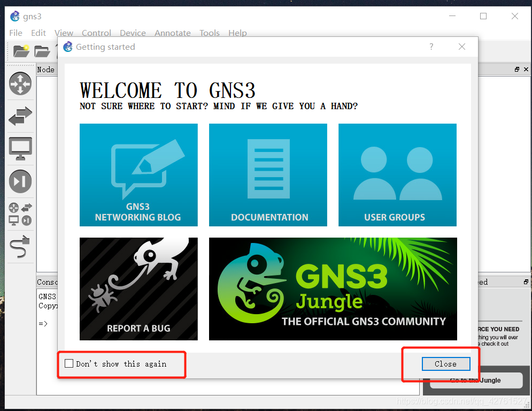Click the Open project folder icon in the toolbar
The image size is (532, 411).
(42, 51)
